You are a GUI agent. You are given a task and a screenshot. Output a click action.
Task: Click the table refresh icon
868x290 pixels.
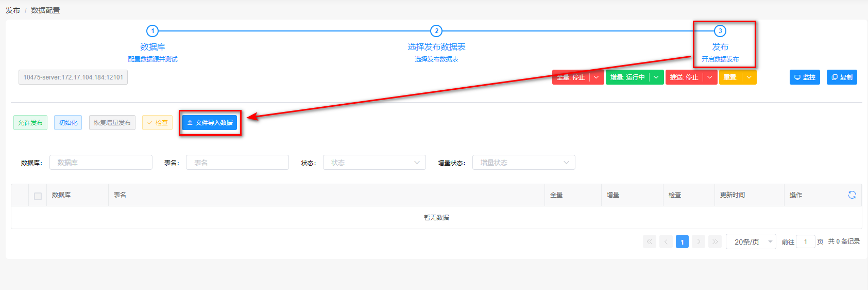(852, 195)
